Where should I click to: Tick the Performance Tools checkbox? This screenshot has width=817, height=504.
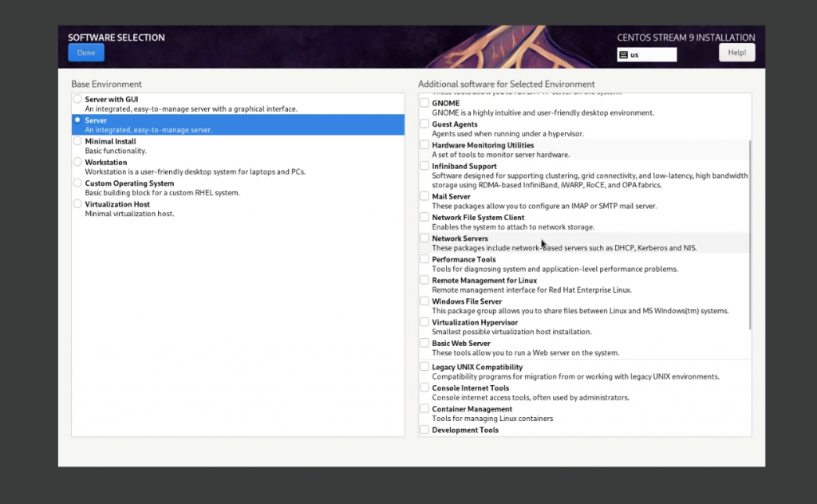(424, 259)
